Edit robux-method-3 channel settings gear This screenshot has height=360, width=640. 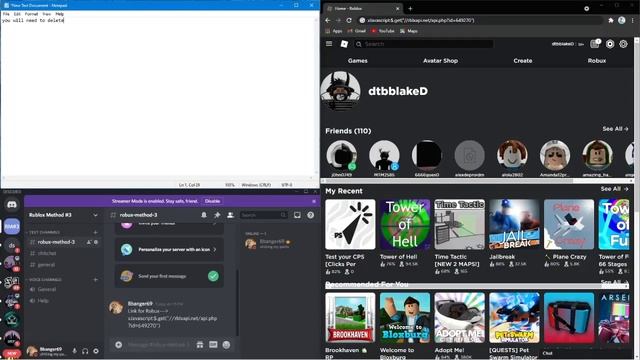[x=96, y=242]
